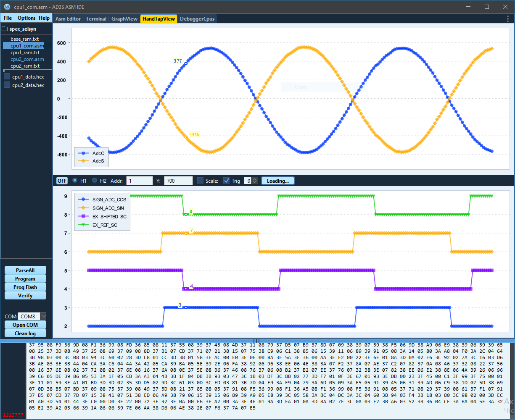
Task: Click the AdcC legend entry
Action: [90, 153]
